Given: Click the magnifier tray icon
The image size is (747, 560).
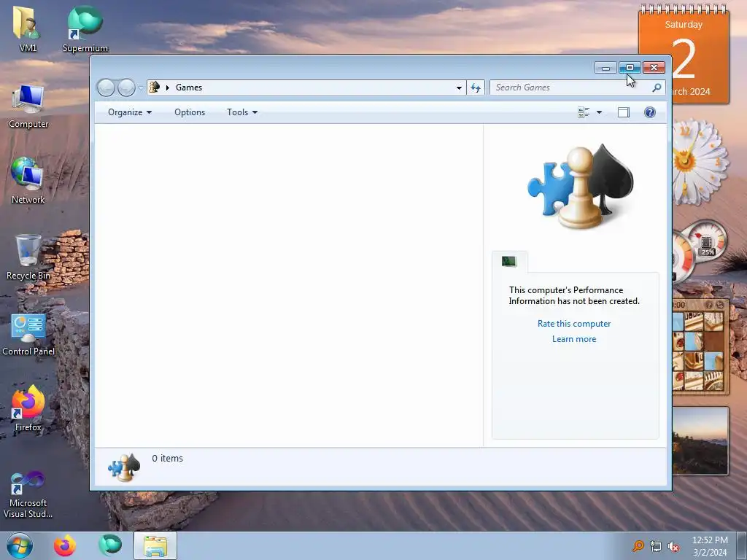Looking at the screenshot, I should [x=638, y=546].
